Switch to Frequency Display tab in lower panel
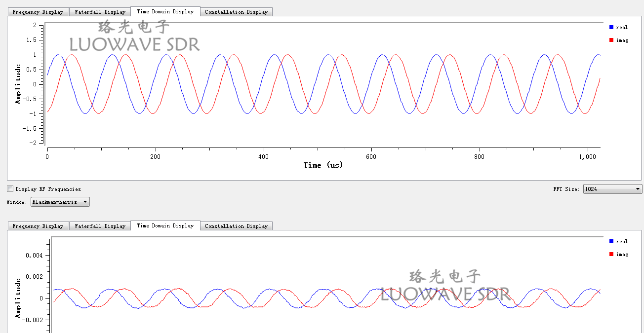This screenshot has width=644, height=333. point(38,226)
